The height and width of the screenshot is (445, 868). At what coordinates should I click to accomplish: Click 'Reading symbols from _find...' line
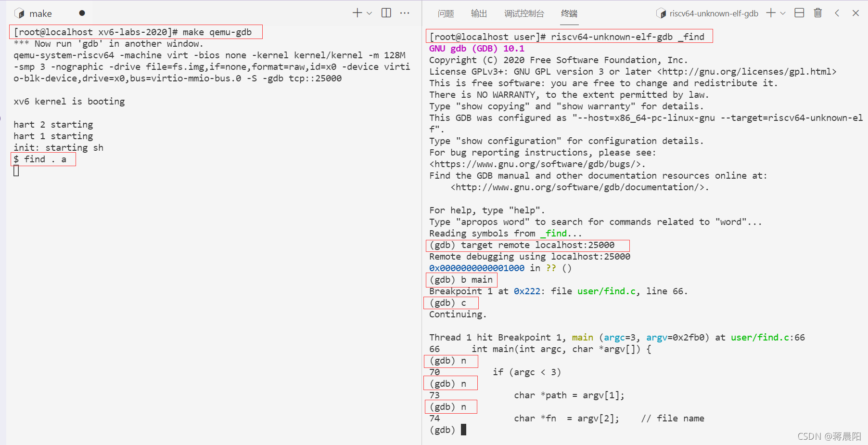(x=506, y=234)
